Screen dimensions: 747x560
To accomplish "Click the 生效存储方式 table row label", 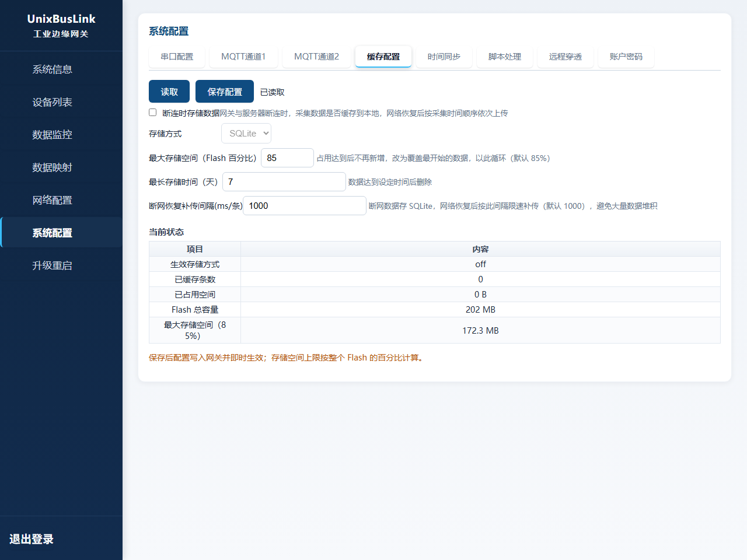I will [x=195, y=264].
